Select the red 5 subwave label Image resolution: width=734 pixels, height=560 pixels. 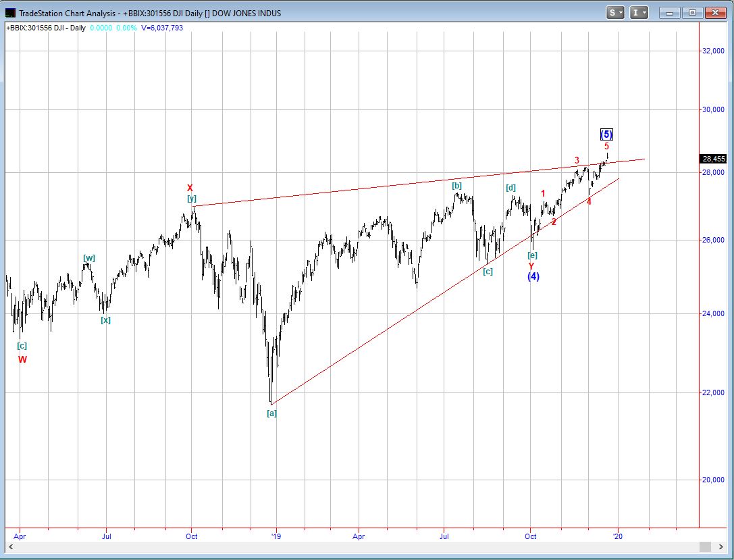606,146
